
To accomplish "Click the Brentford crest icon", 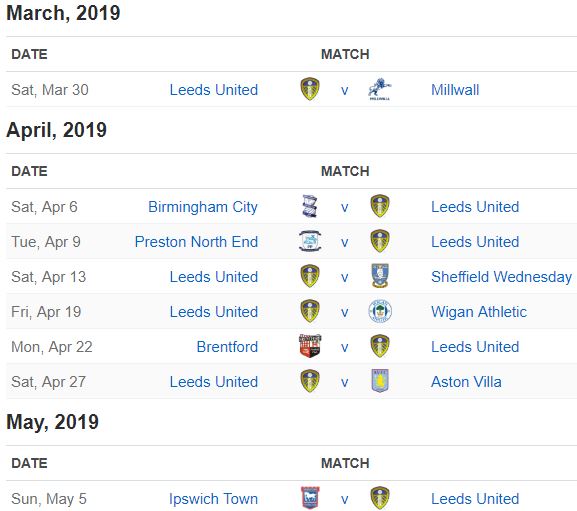I will (310, 346).
